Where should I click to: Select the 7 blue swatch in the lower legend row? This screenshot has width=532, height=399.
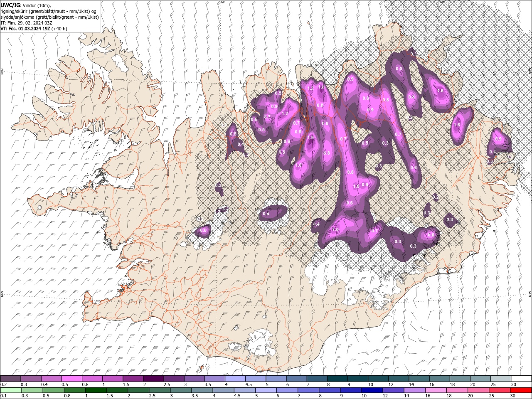point(308,390)
